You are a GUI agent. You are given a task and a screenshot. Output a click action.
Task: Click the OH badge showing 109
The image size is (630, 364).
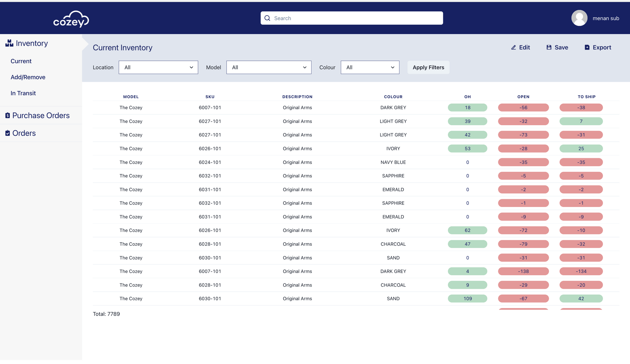pos(467,299)
